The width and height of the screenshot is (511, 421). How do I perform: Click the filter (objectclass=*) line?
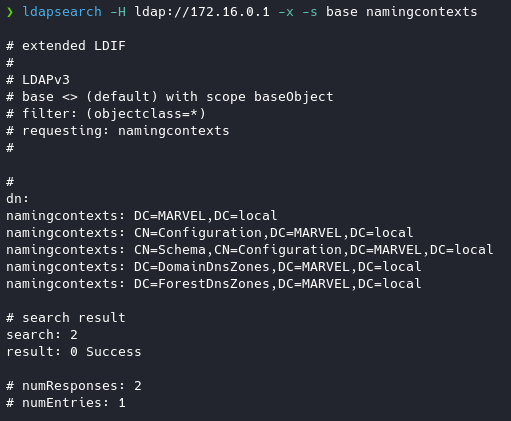tap(106, 114)
